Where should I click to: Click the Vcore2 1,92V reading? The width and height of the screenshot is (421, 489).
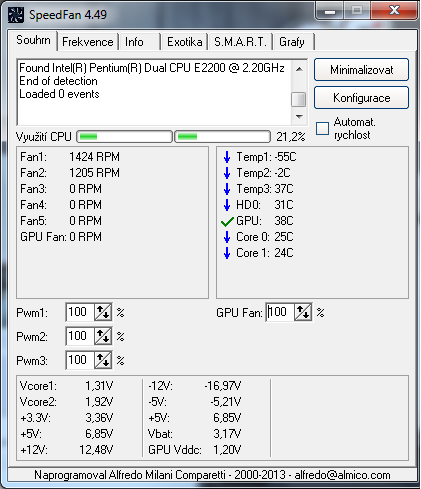[66, 402]
